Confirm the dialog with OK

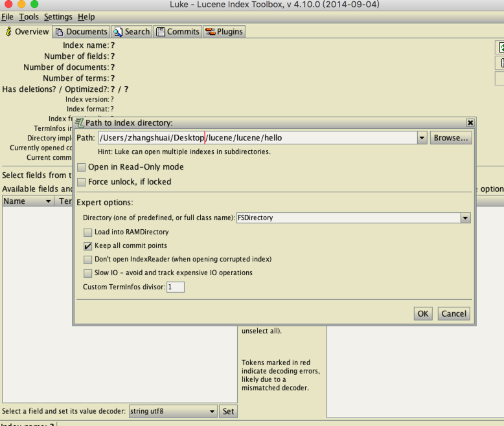tap(423, 313)
